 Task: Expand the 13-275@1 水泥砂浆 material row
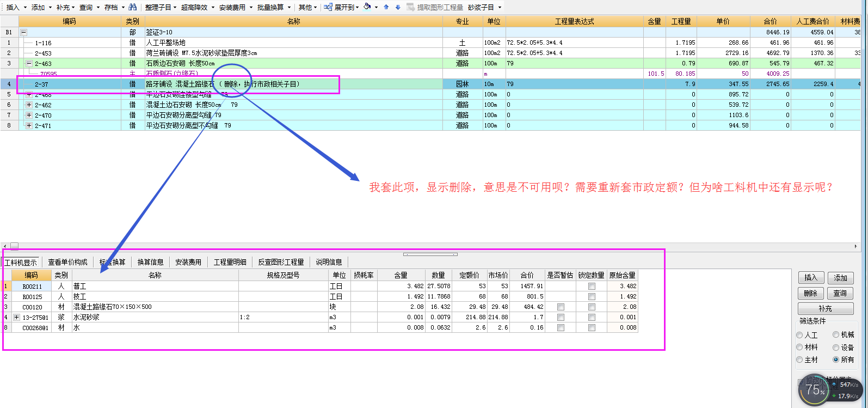(x=16, y=317)
